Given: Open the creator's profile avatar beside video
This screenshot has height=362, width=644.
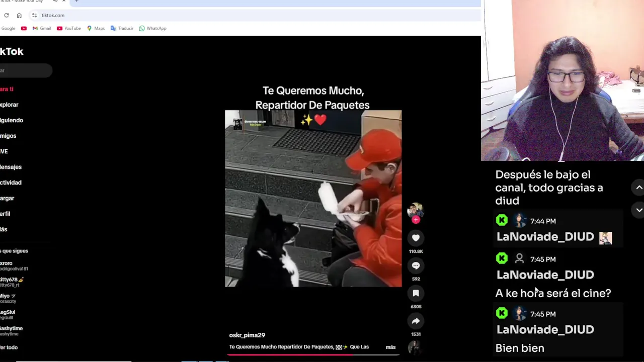Looking at the screenshot, I should click(x=415, y=210).
